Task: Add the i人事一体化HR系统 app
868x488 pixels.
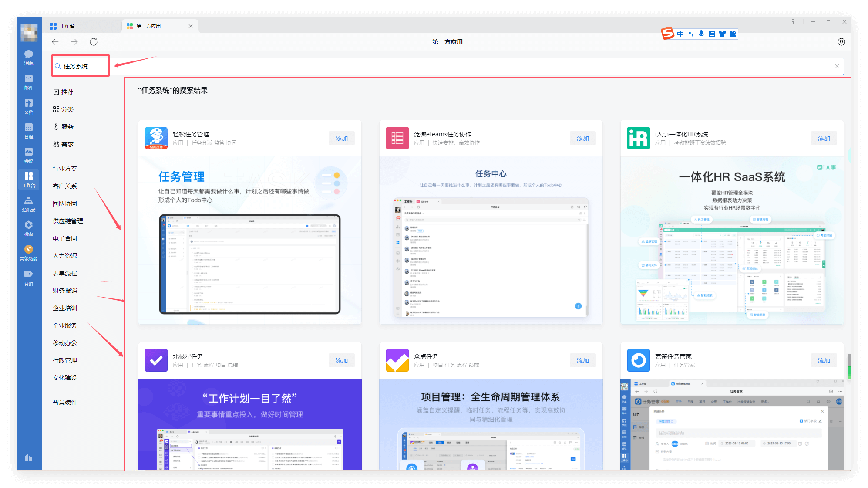Action: 824,138
